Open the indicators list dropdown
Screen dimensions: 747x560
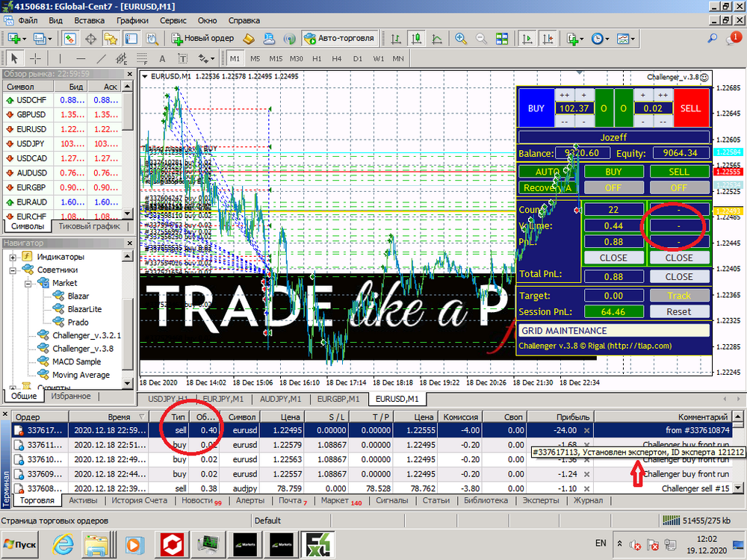(x=575, y=39)
